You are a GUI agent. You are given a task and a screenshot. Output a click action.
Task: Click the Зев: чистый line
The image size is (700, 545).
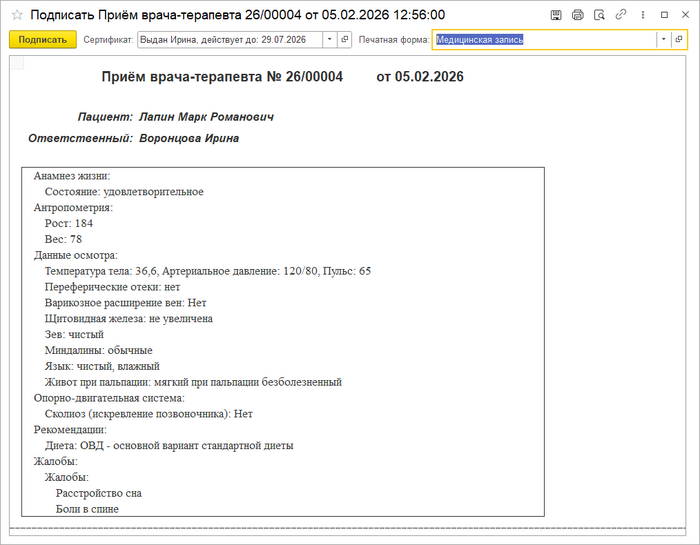tap(74, 334)
